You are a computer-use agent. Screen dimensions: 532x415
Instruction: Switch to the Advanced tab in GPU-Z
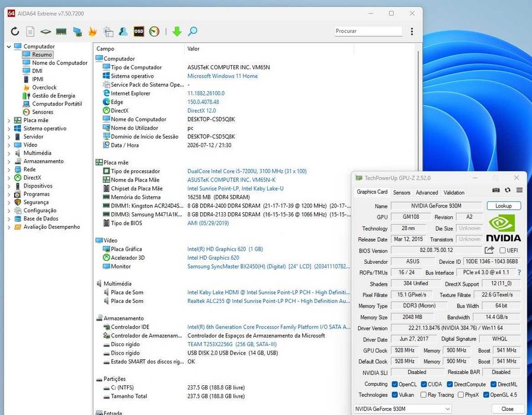pyautogui.click(x=427, y=193)
